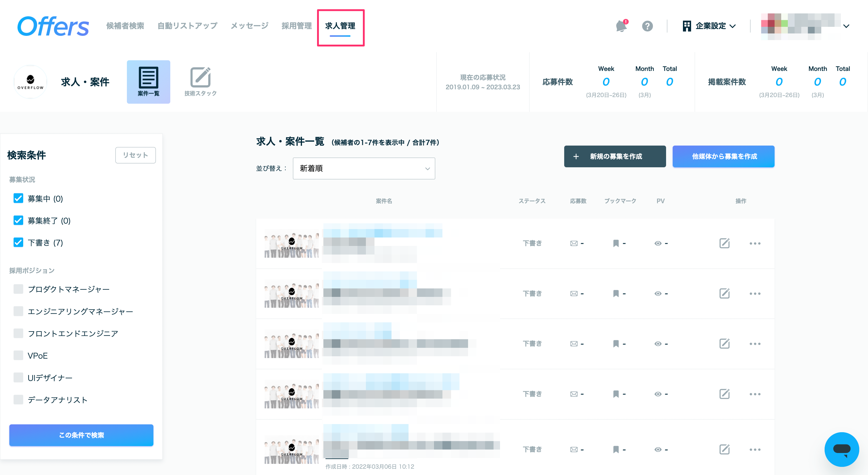Open more options for fifth listing
Image resolution: width=868 pixels, height=475 pixels.
tap(755, 449)
